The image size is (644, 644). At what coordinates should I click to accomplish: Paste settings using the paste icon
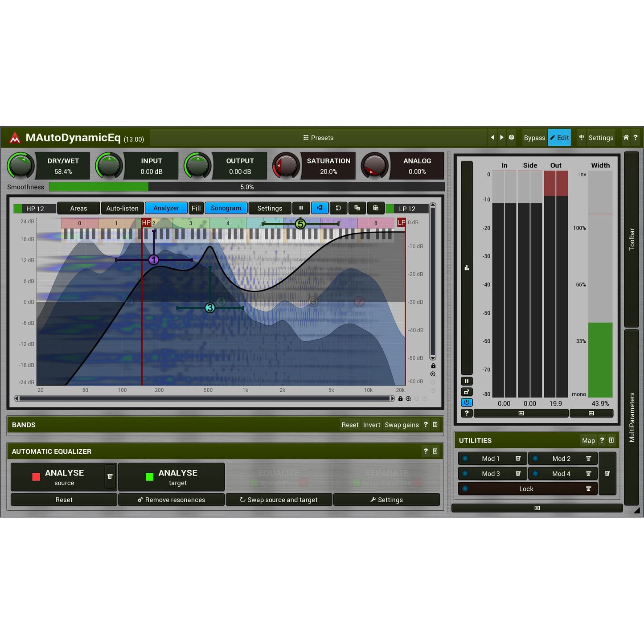point(376,208)
